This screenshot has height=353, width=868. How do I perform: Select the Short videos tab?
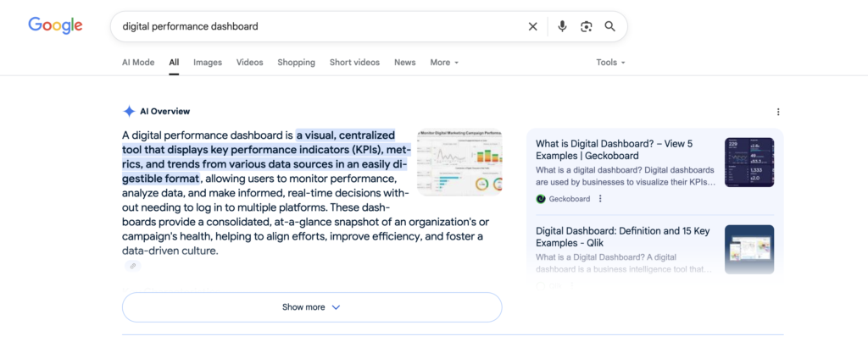[354, 63]
